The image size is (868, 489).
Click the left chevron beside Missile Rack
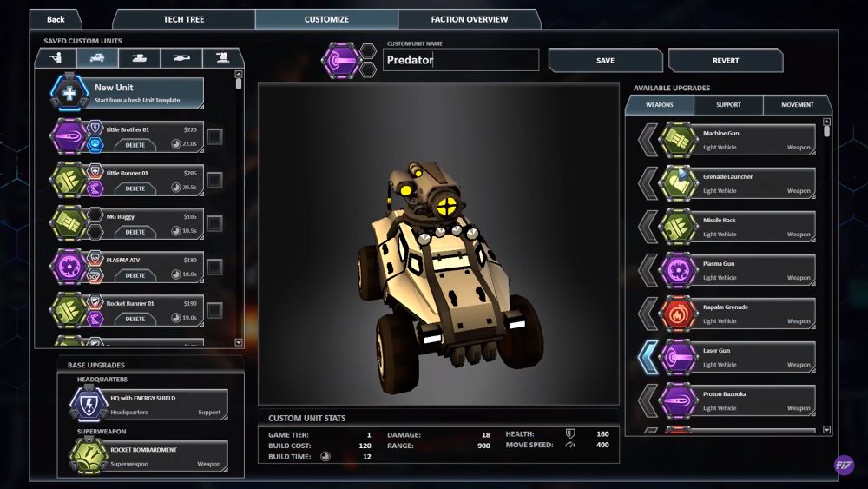647,227
